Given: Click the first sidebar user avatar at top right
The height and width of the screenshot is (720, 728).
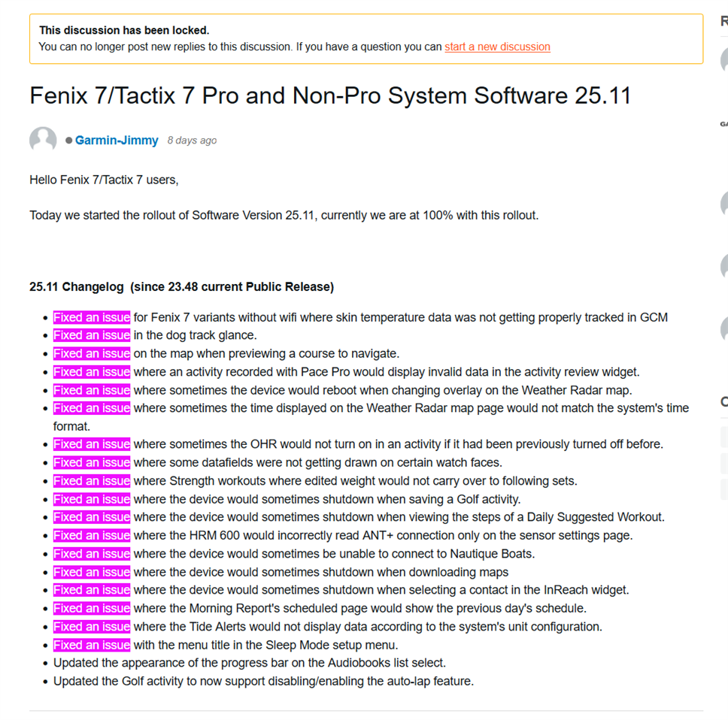Looking at the screenshot, I should (x=724, y=60).
